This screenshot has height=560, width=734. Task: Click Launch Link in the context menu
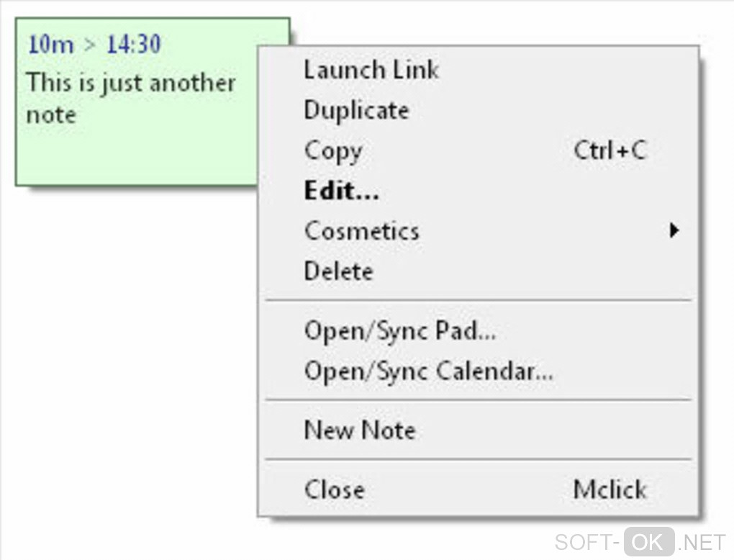(x=371, y=70)
